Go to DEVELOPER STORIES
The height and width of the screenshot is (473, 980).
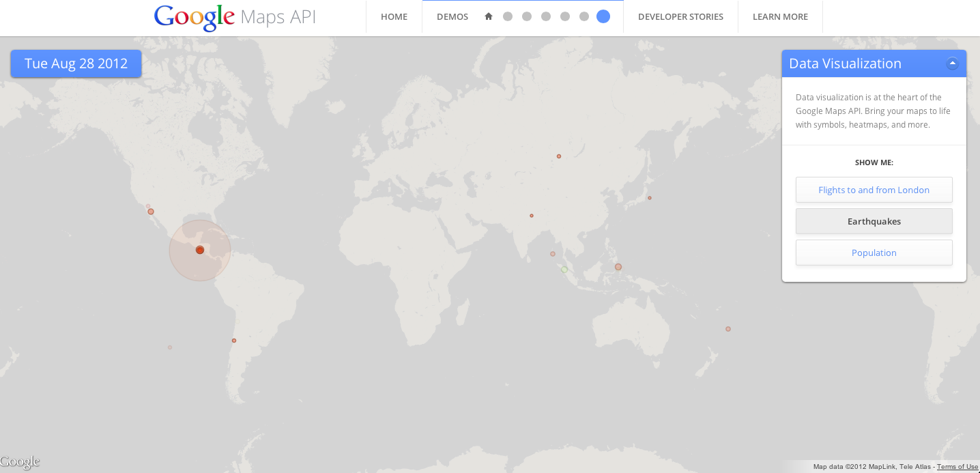pyautogui.click(x=680, y=16)
